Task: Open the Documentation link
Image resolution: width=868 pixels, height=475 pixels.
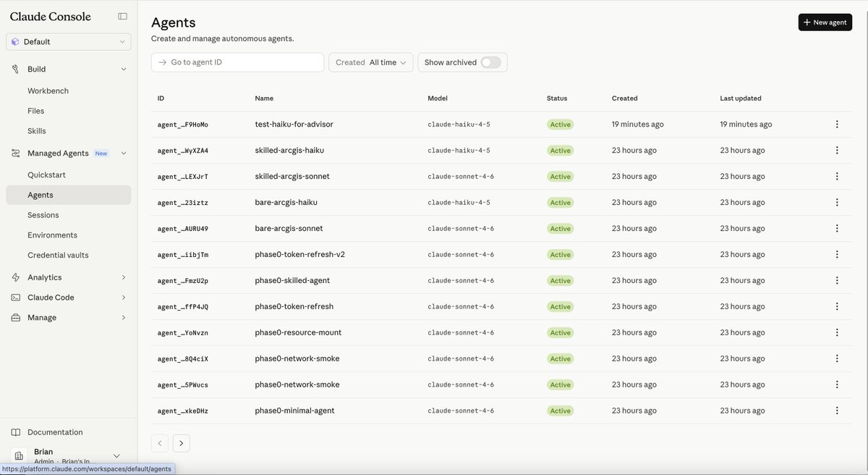Action: coord(55,432)
